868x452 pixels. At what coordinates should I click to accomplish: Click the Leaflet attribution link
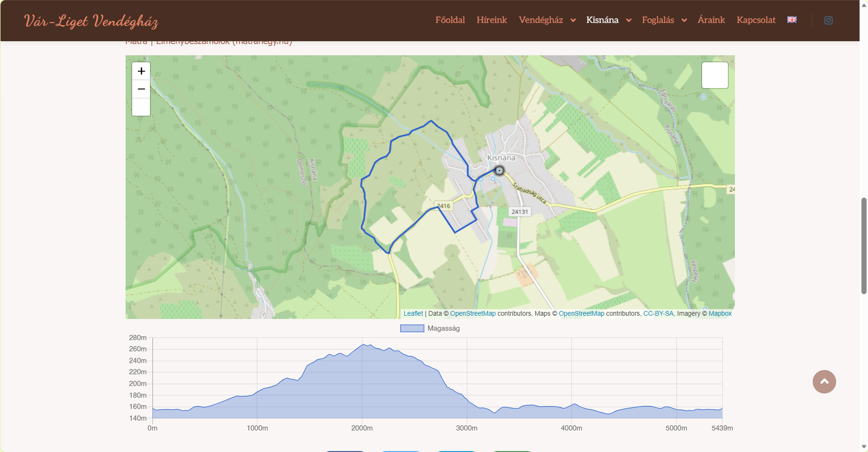tap(413, 313)
